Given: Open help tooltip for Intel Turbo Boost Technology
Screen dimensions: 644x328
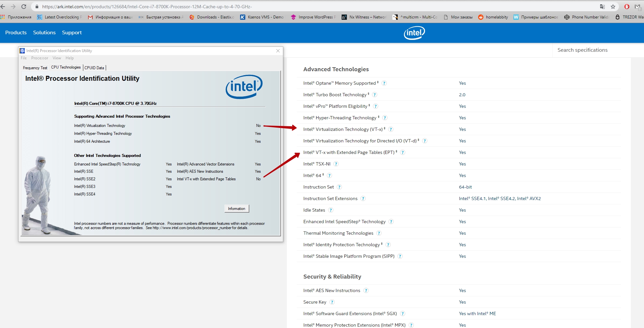Looking at the screenshot, I should click(x=375, y=95).
